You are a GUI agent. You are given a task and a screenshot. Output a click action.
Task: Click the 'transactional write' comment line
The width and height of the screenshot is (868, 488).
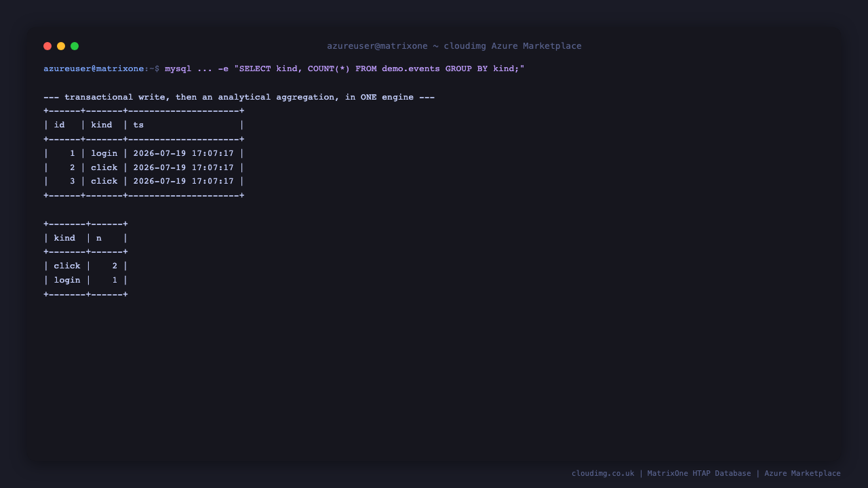pyautogui.click(x=239, y=97)
